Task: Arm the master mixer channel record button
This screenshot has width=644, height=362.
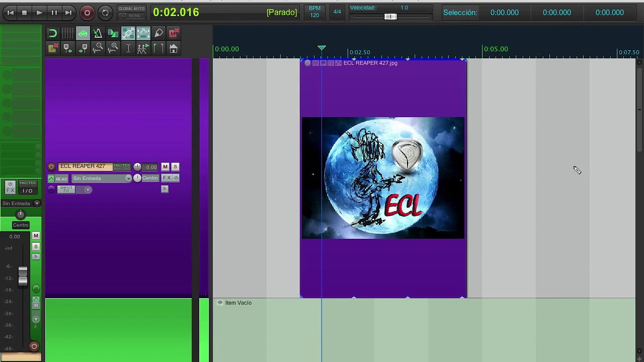Action: pos(34,346)
